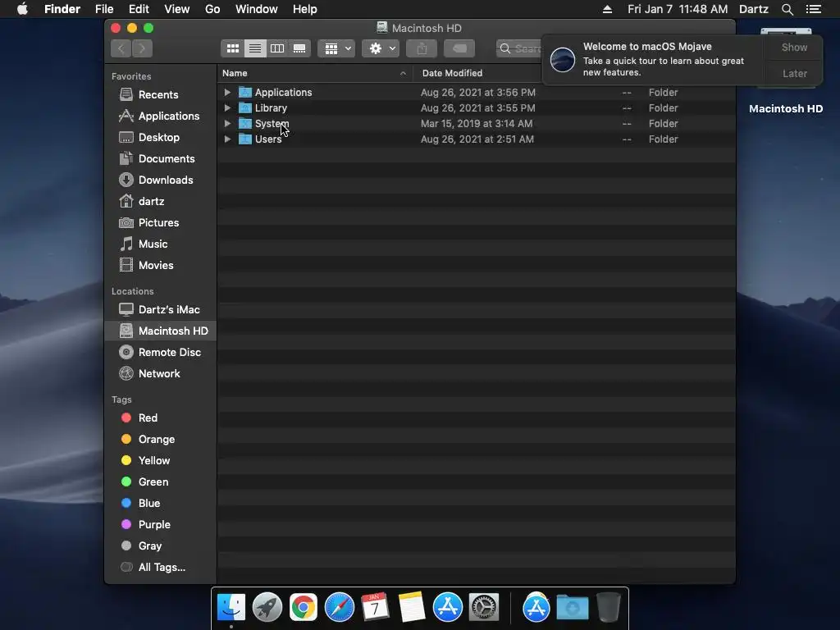Filter by the Green tag
This screenshot has height=630, width=840.
point(153,482)
